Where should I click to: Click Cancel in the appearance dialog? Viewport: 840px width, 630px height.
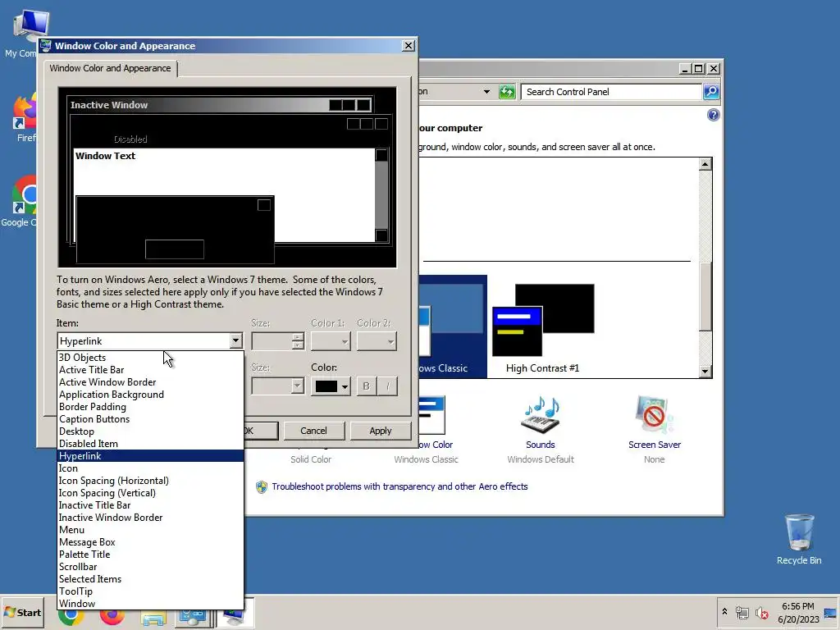click(313, 431)
